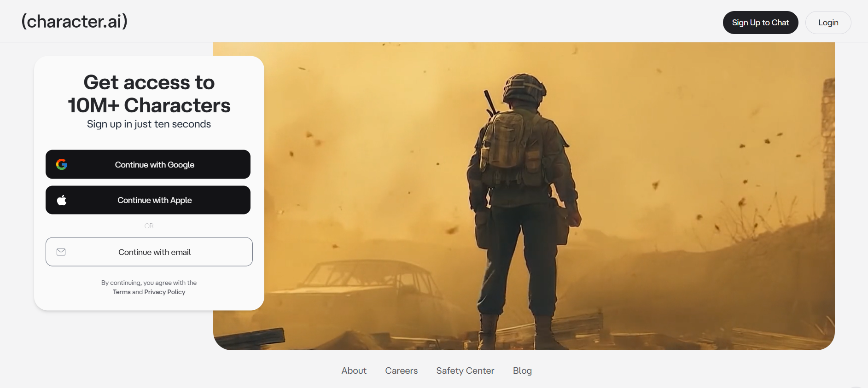Screen dimensions: 868x388
Task: Choose Continue with Apple
Action: [x=148, y=200]
